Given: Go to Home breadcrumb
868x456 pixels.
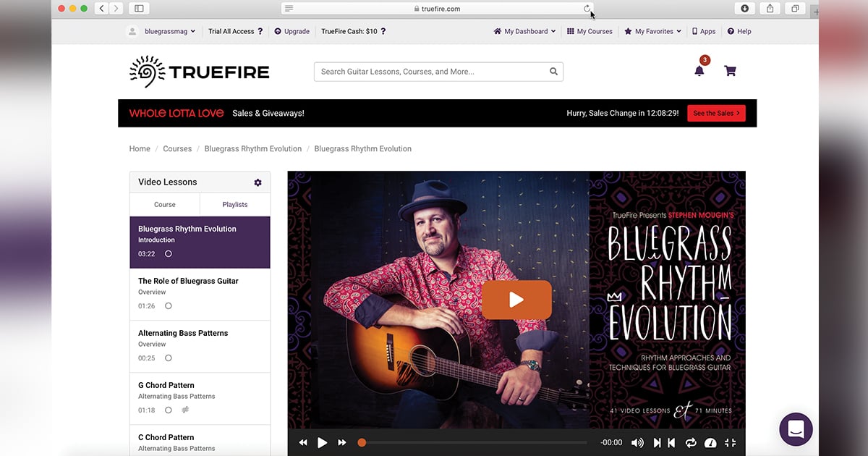Looking at the screenshot, I should click(140, 148).
